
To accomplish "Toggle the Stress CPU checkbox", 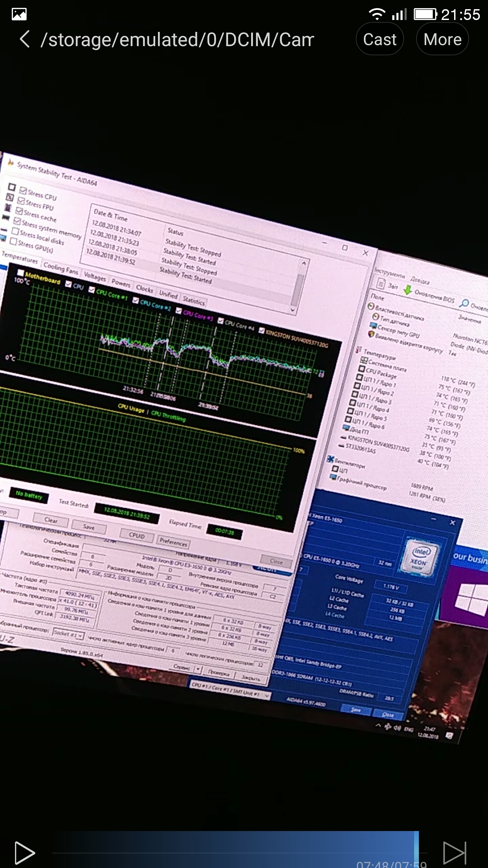I will click(x=23, y=191).
